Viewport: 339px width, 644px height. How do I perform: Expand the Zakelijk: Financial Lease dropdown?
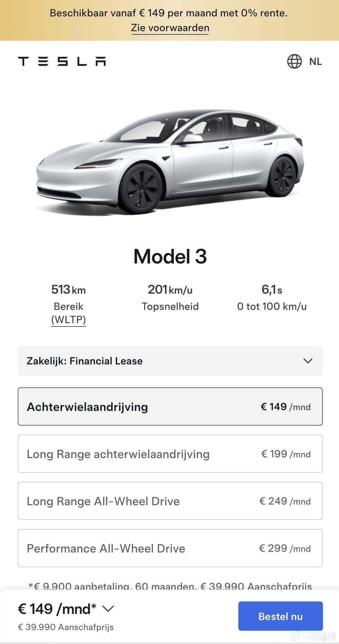pyautogui.click(x=170, y=361)
